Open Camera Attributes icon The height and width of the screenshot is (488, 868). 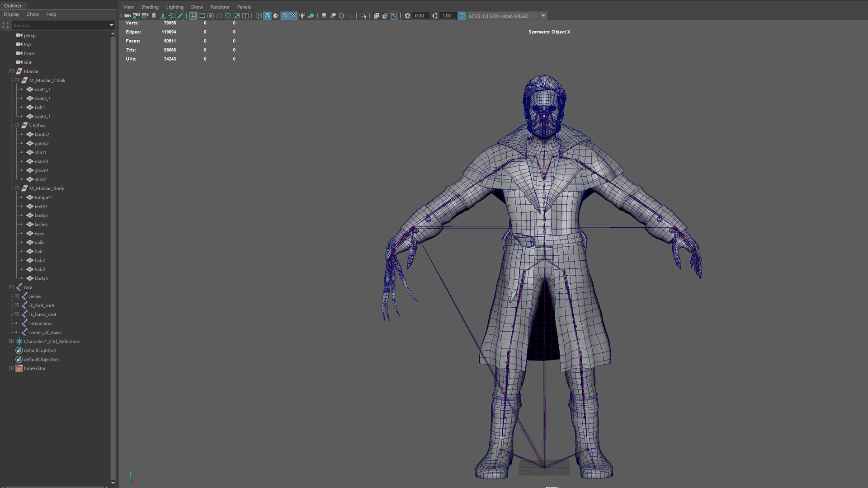point(145,16)
